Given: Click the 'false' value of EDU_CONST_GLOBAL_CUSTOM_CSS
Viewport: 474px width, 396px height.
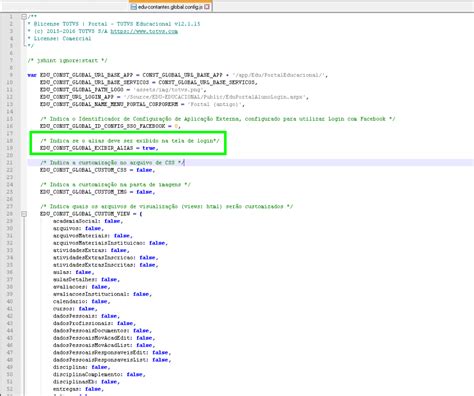Looking at the screenshot, I should pyautogui.click(x=144, y=170).
